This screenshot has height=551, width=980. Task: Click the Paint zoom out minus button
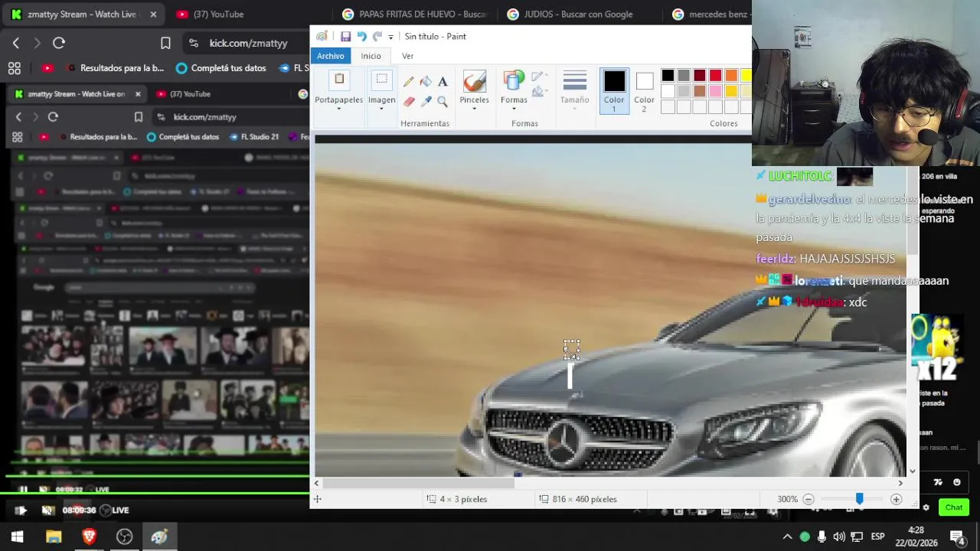808,499
